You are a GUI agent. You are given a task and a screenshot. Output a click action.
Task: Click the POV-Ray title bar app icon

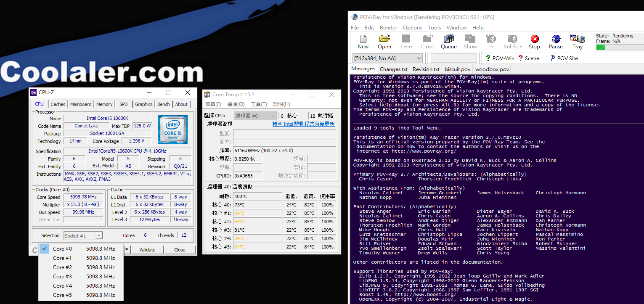355,17
